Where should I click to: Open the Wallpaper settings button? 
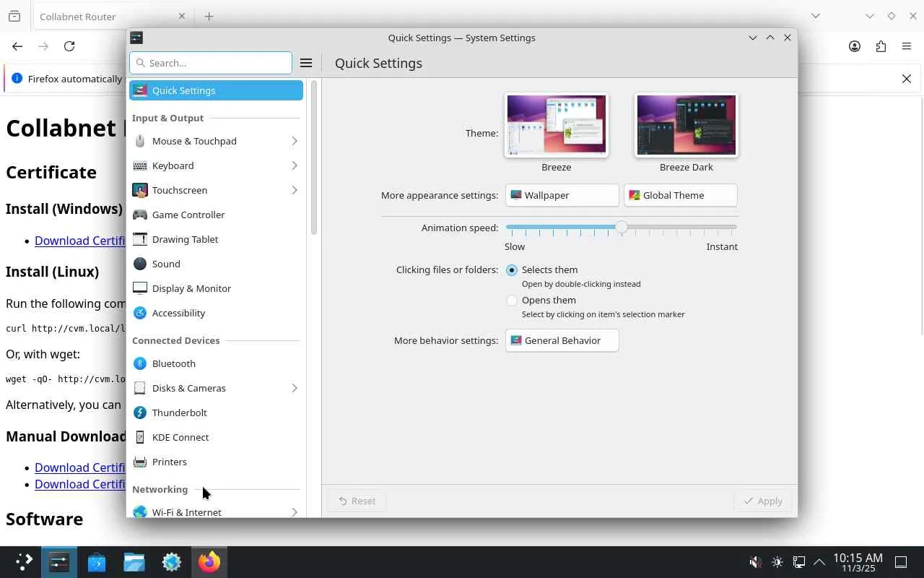coord(562,195)
